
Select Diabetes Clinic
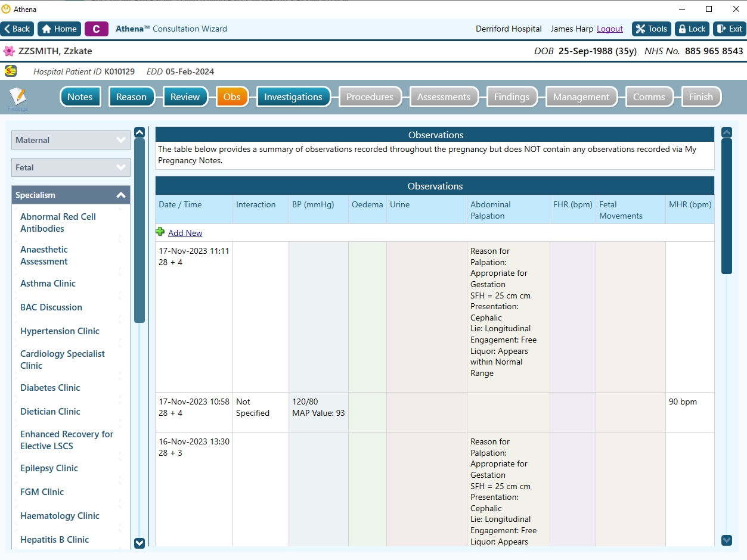pos(50,388)
